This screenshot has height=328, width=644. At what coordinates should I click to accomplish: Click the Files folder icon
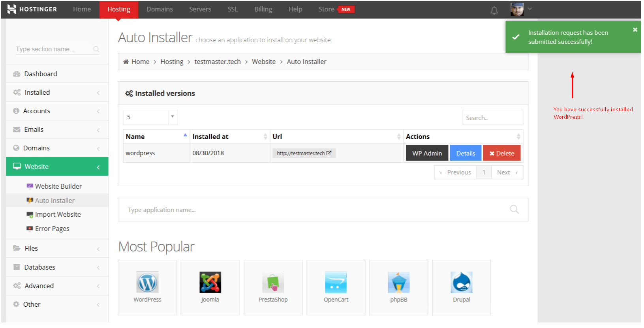[17, 248]
